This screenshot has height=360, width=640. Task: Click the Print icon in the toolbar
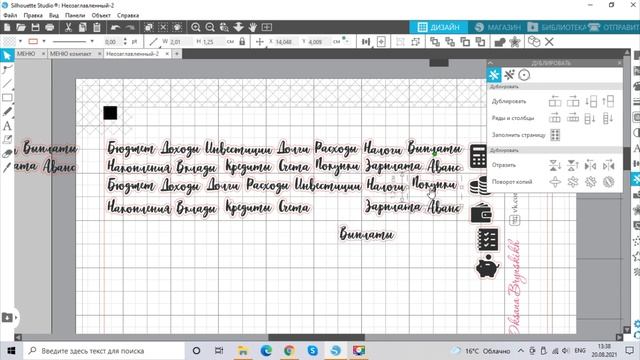(50, 27)
